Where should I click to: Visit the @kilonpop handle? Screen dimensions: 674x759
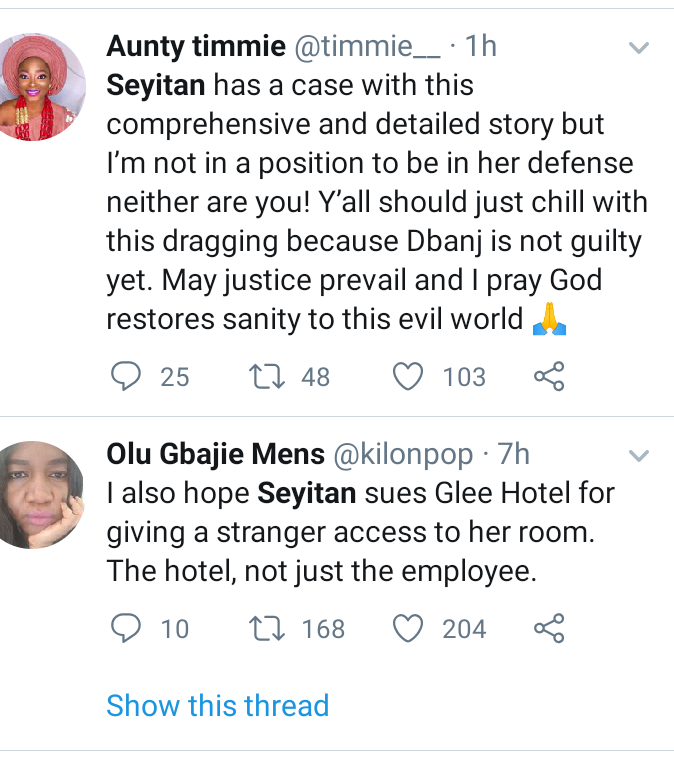(x=402, y=454)
